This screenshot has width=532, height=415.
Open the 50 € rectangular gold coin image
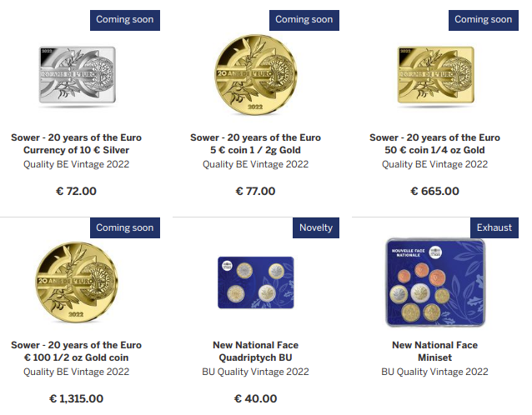(434, 77)
